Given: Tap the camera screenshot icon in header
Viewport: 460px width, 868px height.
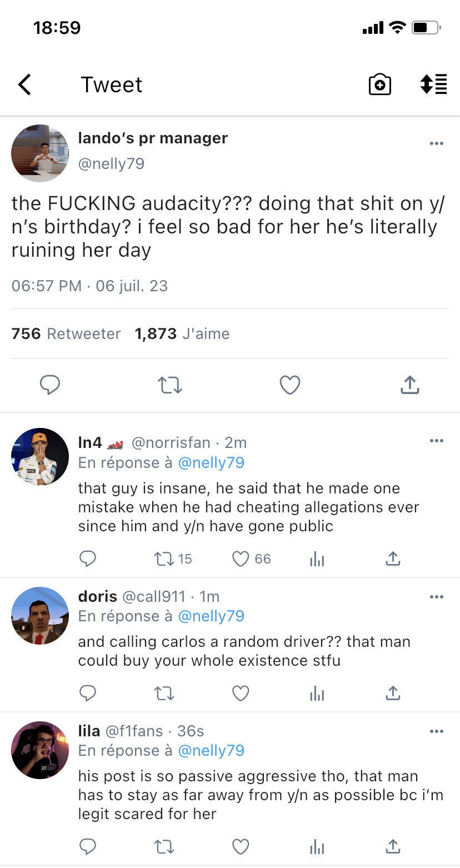Looking at the screenshot, I should (x=380, y=85).
